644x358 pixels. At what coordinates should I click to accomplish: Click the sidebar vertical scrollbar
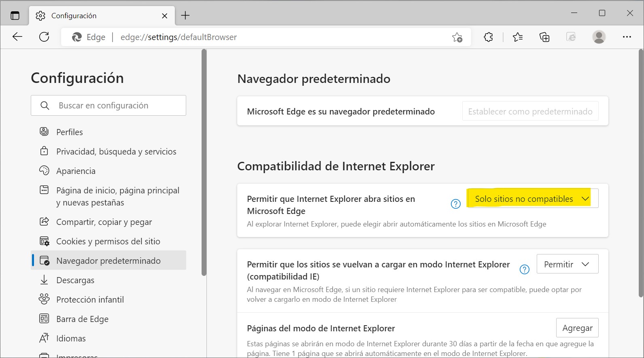coord(204,163)
